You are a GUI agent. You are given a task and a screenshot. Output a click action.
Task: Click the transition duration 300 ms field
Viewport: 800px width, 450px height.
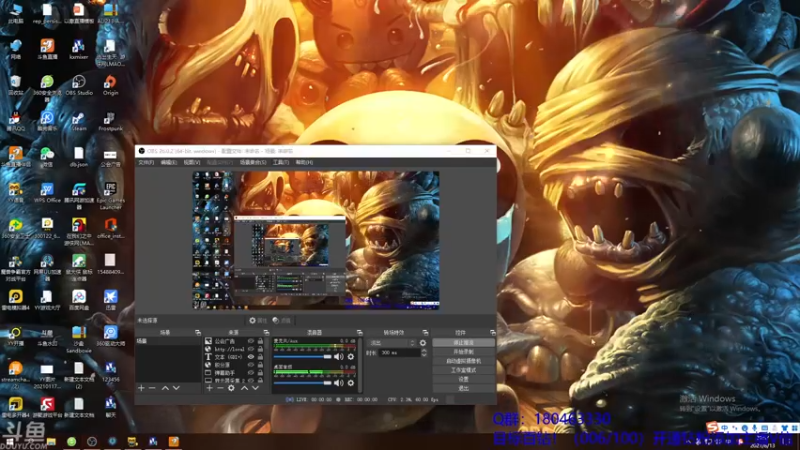(x=399, y=353)
